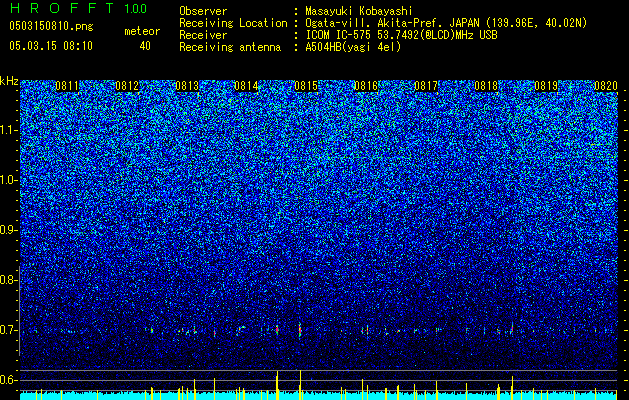This screenshot has width=629, height=400.
Task: Click the 0816 time marker
Action: (366, 86)
